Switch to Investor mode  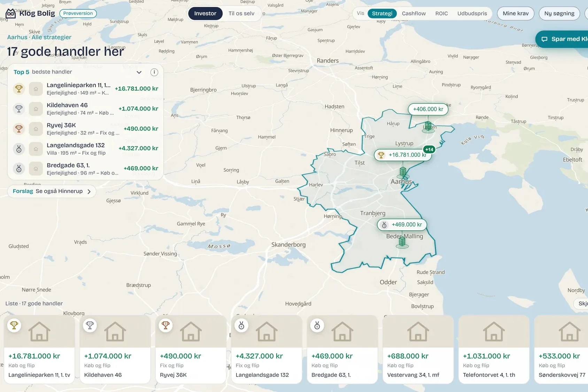pyautogui.click(x=205, y=14)
